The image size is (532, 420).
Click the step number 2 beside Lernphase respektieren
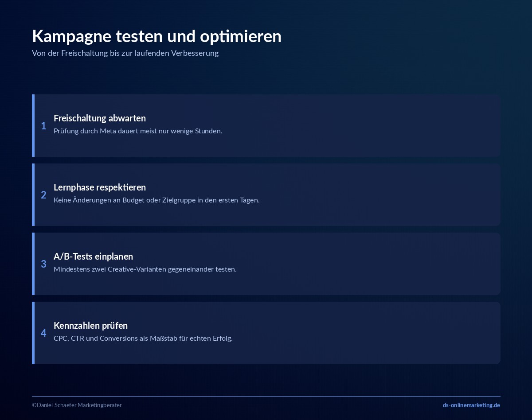[x=43, y=195]
